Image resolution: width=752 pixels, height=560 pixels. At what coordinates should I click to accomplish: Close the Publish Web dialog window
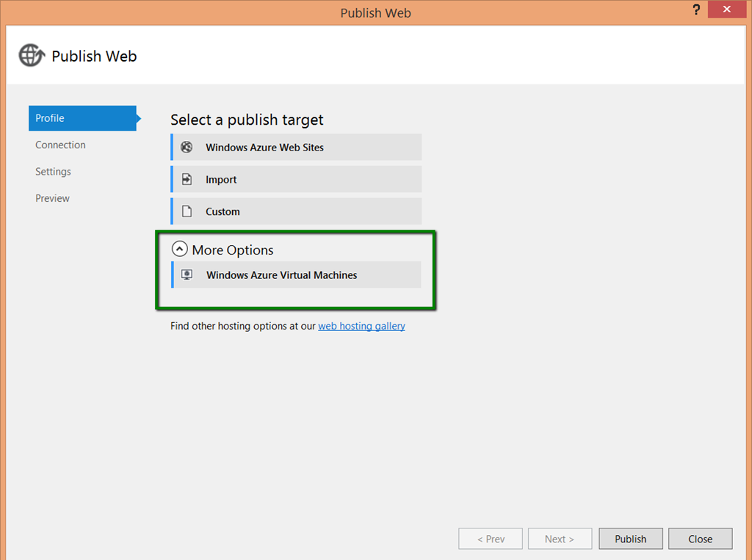click(x=726, y=9)
